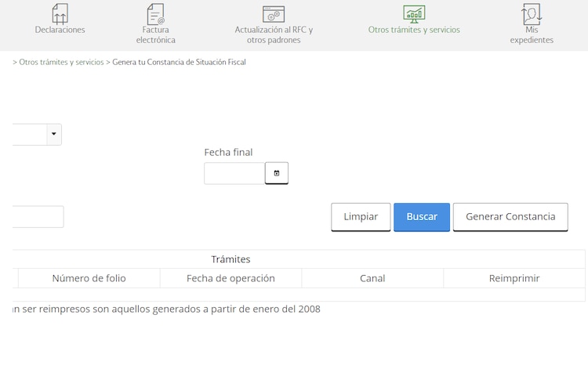Image resolution: width=588 pixels, height=380 pixels.
Task: Open the Factura electrónica icon
Action: [x=156, y=14]
